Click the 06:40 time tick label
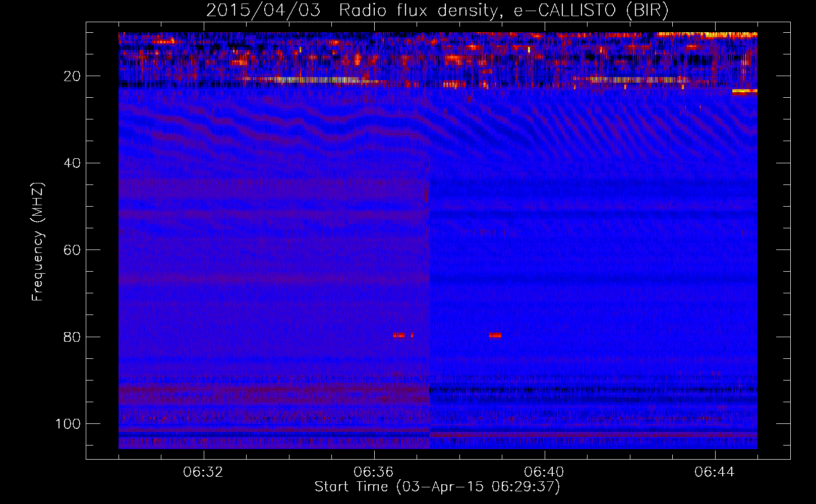Viewport: 816px width, 504px height. pyautogui.click(x=544, y=472)
